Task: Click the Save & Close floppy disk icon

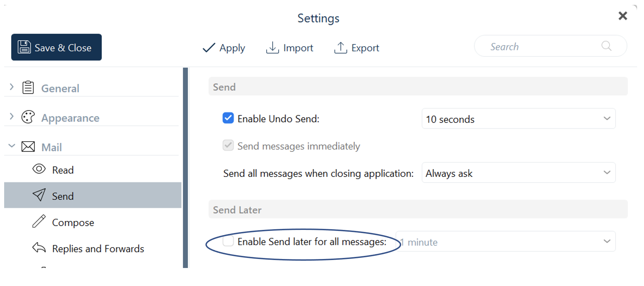Action: tap(24, 47)
